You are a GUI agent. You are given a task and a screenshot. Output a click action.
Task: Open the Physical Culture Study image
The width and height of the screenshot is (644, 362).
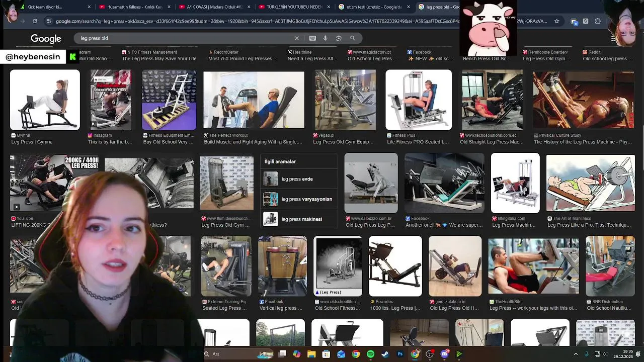[584, 100]
